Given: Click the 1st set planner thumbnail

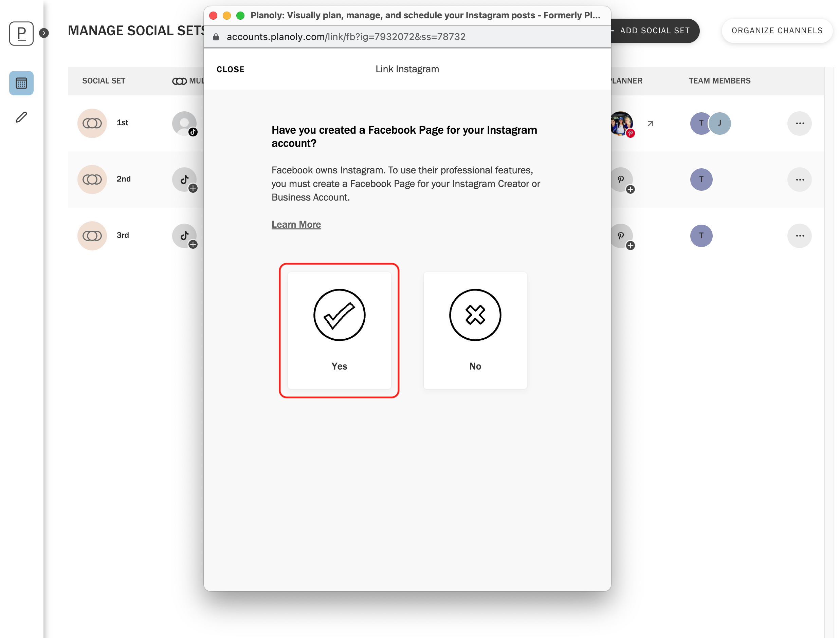Looking at the screenshot, I should click(x=619, y=123).
